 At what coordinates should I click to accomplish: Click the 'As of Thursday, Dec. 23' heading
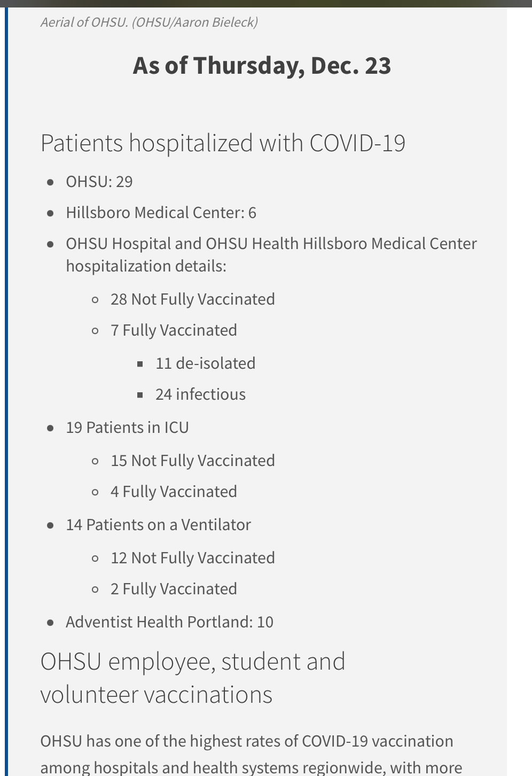[x=262, y=66]
